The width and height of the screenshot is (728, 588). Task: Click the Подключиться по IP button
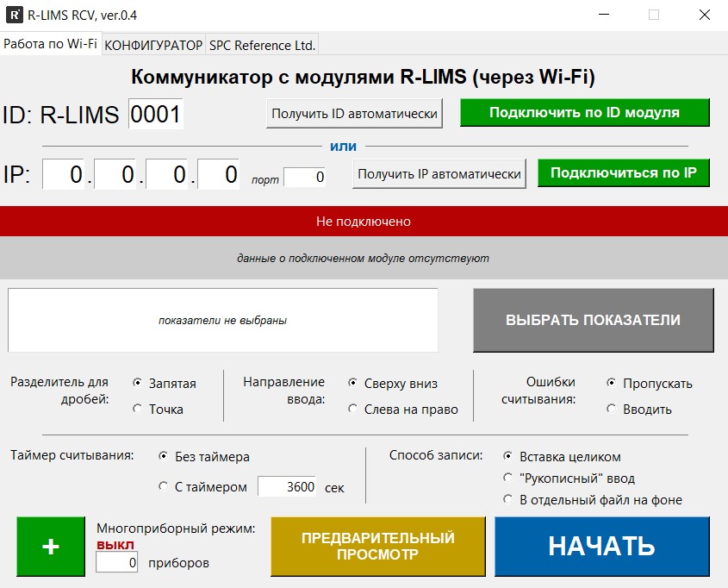click(x=623, y=172)
